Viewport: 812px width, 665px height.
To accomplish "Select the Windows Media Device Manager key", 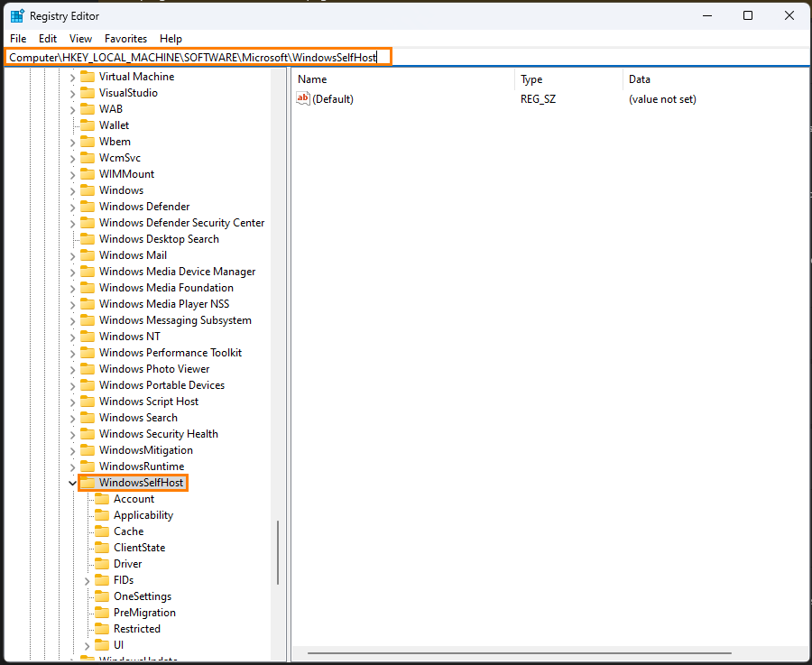I will (x=177, y=272).
